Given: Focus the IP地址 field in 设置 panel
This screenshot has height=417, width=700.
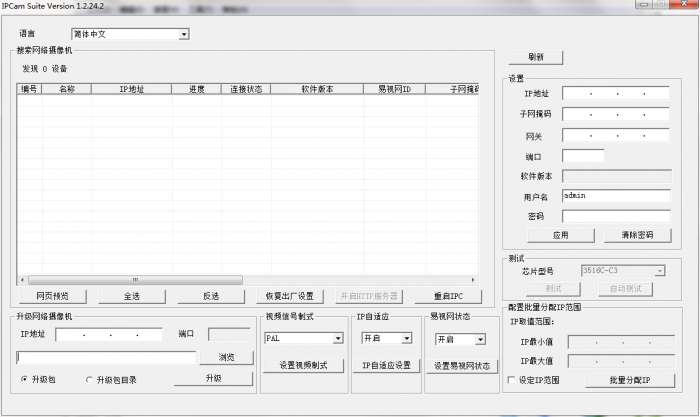Looking at the screenshot, I should (616, 93).
